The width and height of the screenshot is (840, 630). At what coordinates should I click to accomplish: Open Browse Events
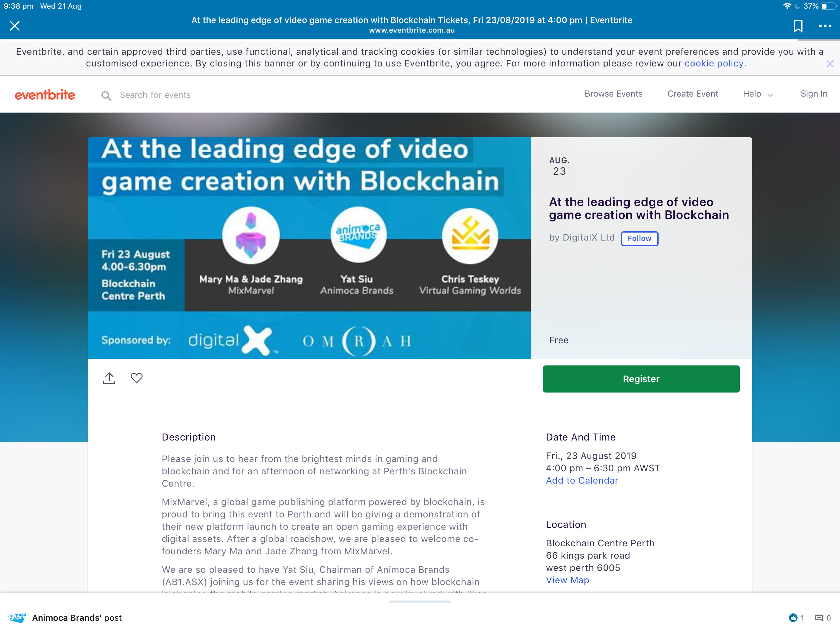point(613,94)
